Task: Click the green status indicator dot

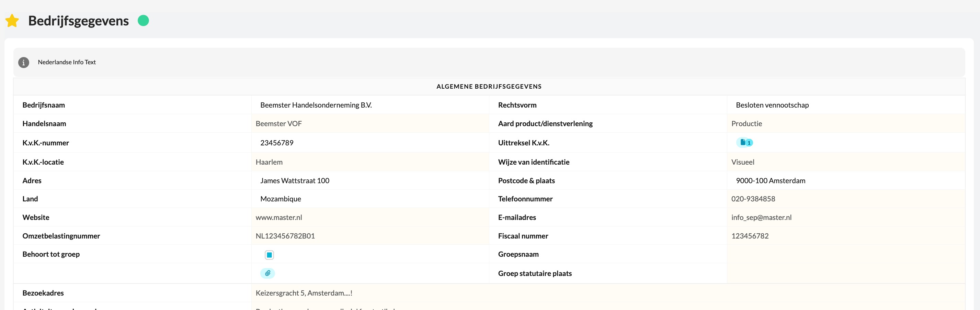Action: [143, 21]
